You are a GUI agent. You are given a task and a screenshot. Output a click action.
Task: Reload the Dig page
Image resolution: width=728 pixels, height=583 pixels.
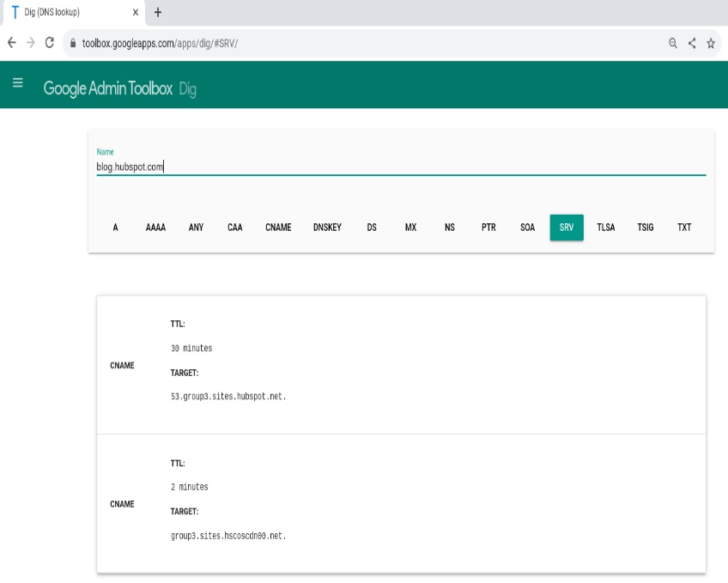click(x=50, y=43)
